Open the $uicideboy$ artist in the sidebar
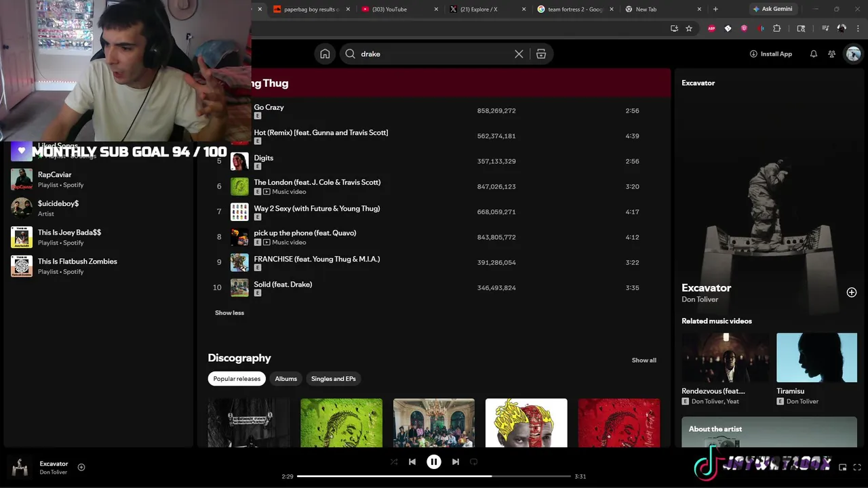 [x=98, y=208]
